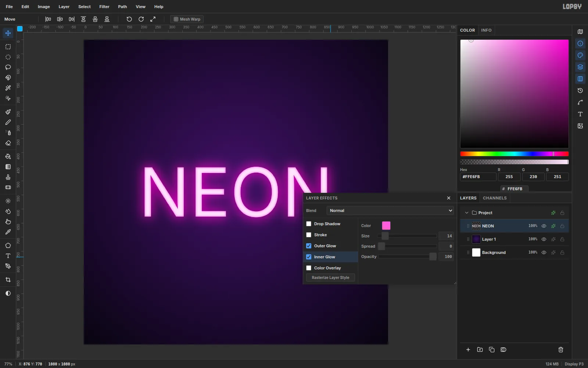Add a new layer with plus icon
588x368 pixels.
click(x=468, y=350)
